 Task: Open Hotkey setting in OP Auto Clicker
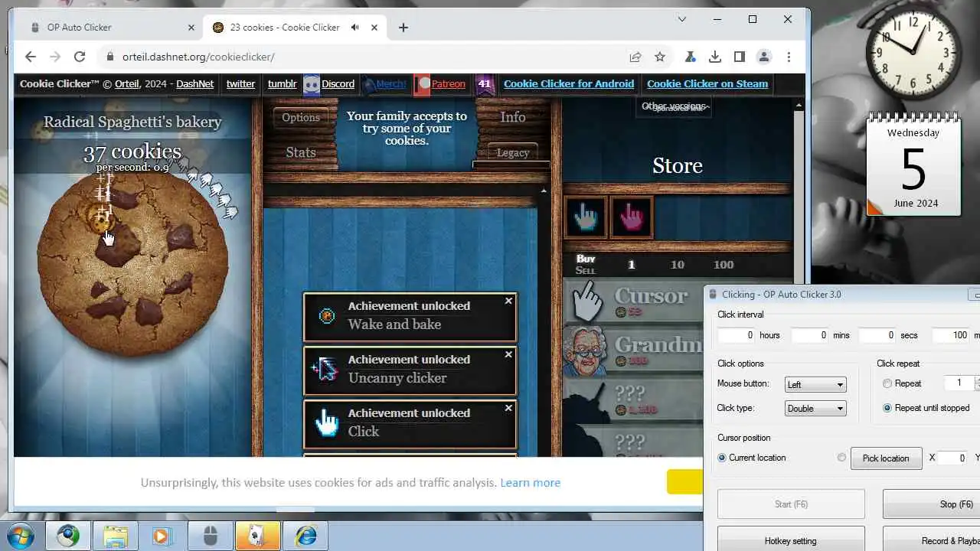click(x=791, y=540)
